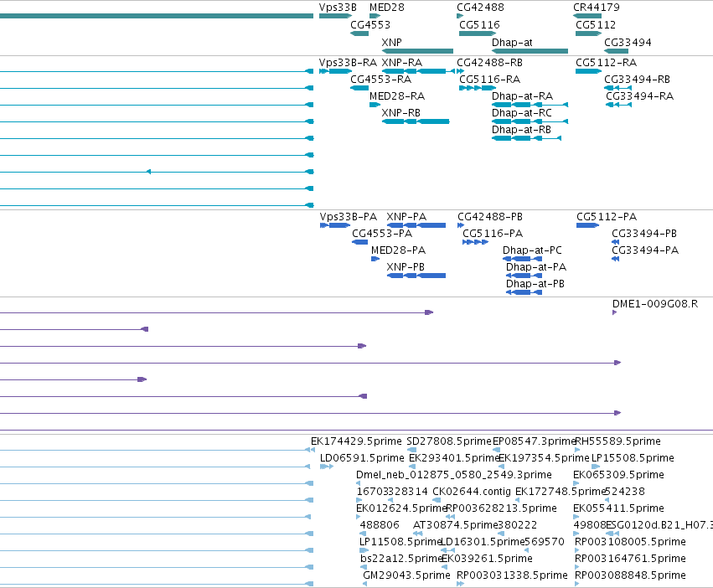Viewport: 713px width, 588px height.
Task: Select protein CG33494-PA
Action: point(645,250)
